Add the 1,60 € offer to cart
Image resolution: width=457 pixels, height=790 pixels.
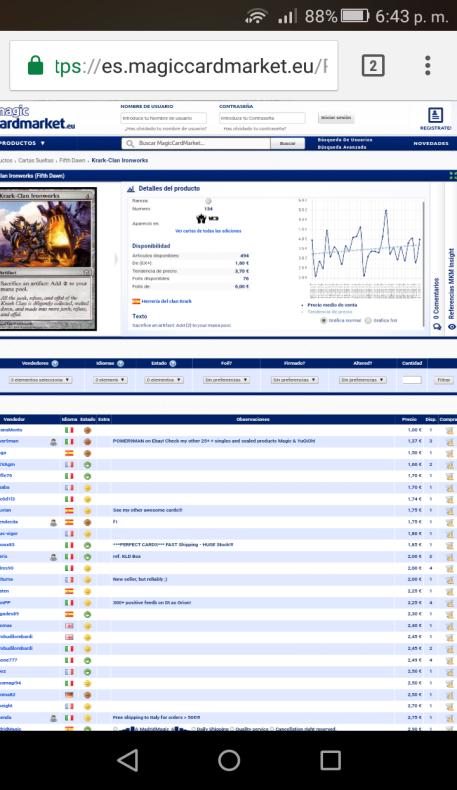pos(449,465)
